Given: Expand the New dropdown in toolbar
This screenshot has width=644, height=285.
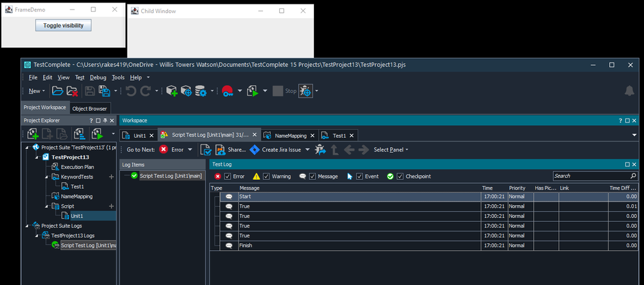Looking at the screenshot, I should [37, 91].
